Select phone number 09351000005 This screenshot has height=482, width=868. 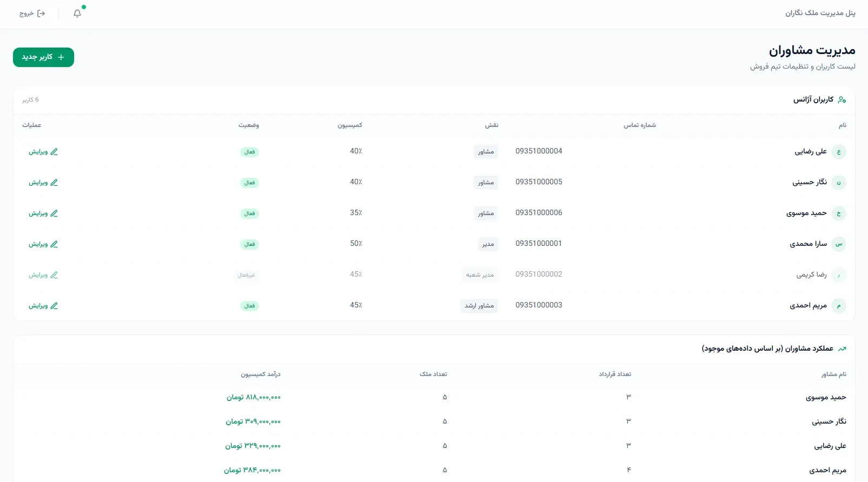(x=539, y=182)
